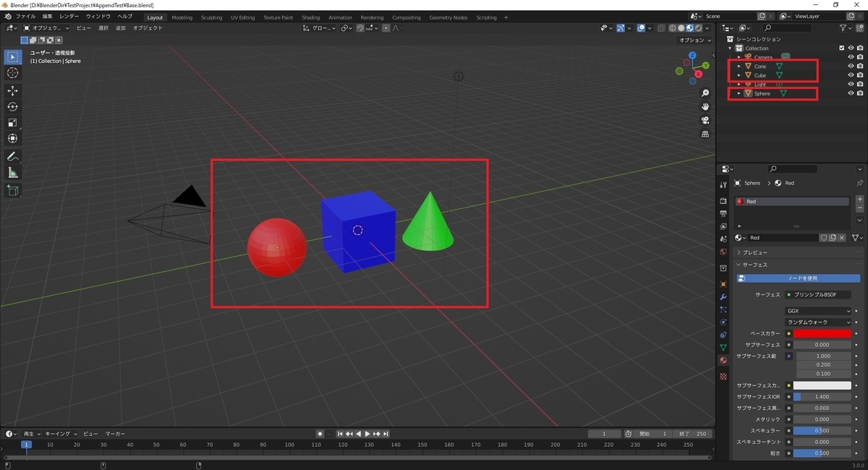Open the GGX distribution dropdown
868x470 pixels.
point(818,311)
